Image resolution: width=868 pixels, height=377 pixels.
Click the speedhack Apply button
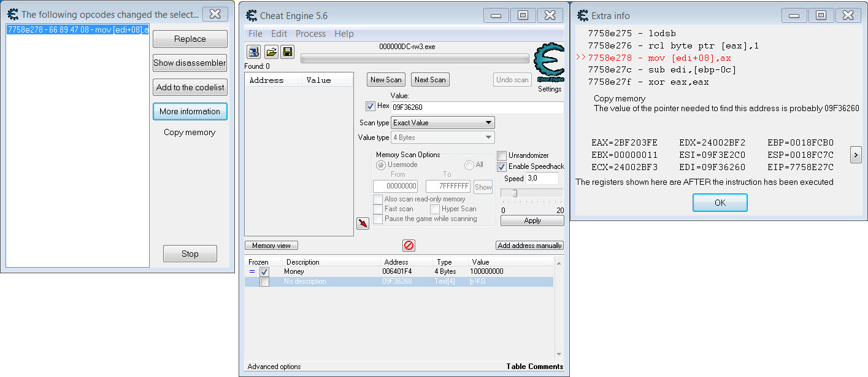[x=532, y=220]
